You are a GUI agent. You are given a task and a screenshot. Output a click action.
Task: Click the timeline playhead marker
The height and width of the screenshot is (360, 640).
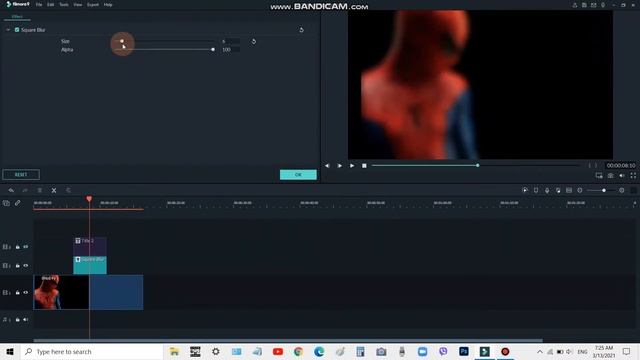point(89,199)
